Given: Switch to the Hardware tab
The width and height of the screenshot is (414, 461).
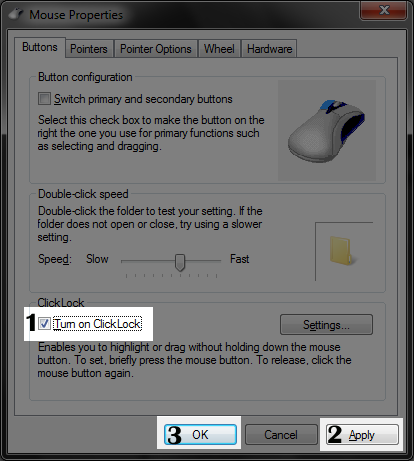Looking at the screenshot, I should click(269, 49).
